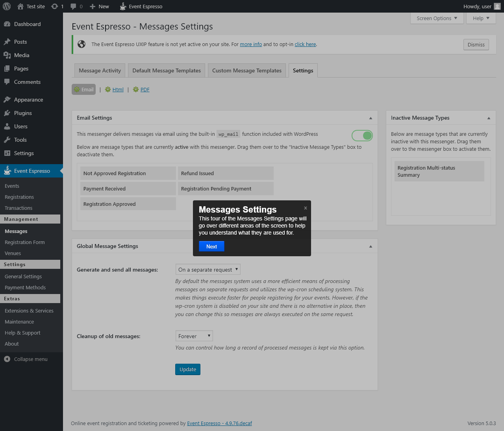This screenshot has width=504, height=431.
Task: Open WordPress Settings in sidebar
Action: point(31,153)
